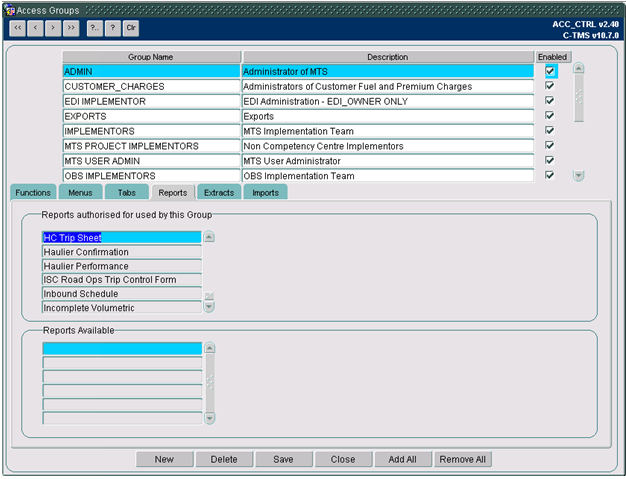Toggle Enabled for EDI IMPLEMENTOR
Viewport: 626px width, 479px height.
[550, 101]
